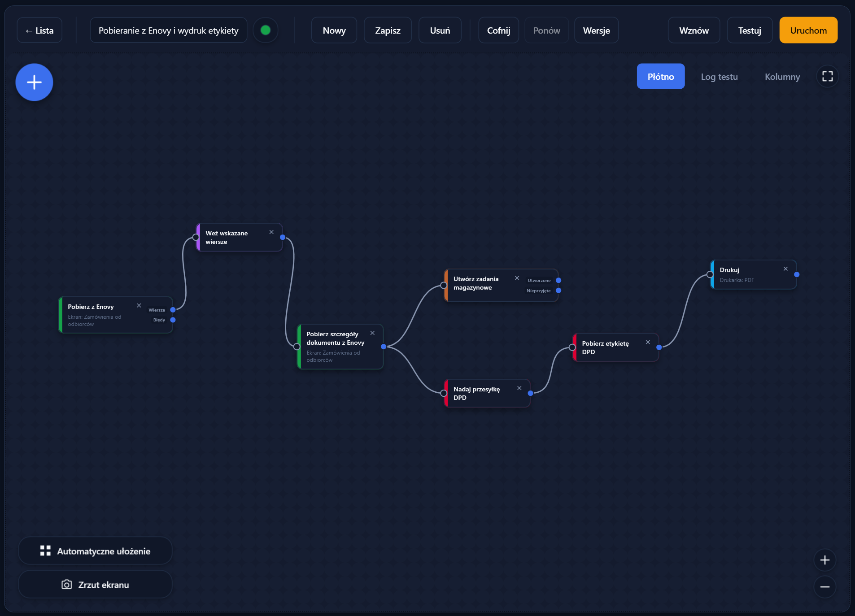Click the Wznów button

pos(694,30)
